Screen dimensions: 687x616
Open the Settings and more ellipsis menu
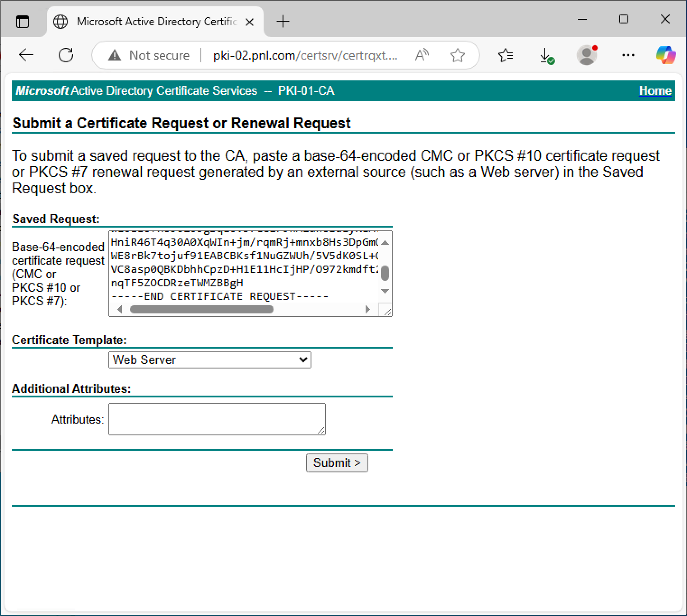tap(628, 55)
